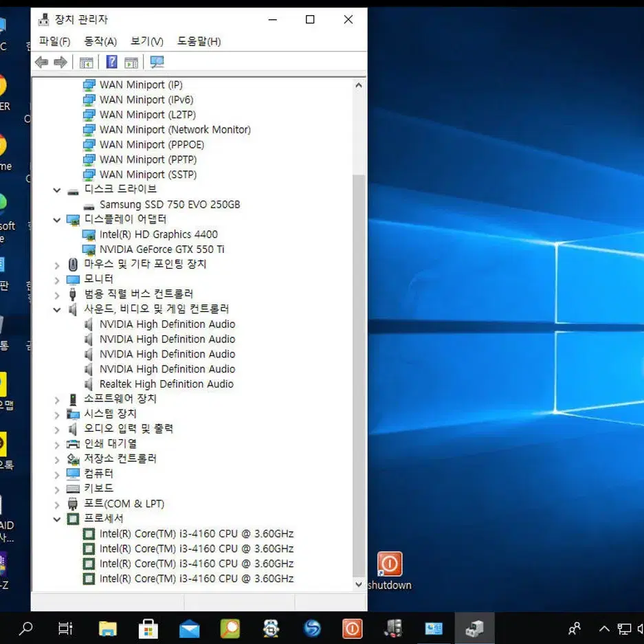Open network status icon in system tray
644x644 pixels.
(x=624, y=629)
